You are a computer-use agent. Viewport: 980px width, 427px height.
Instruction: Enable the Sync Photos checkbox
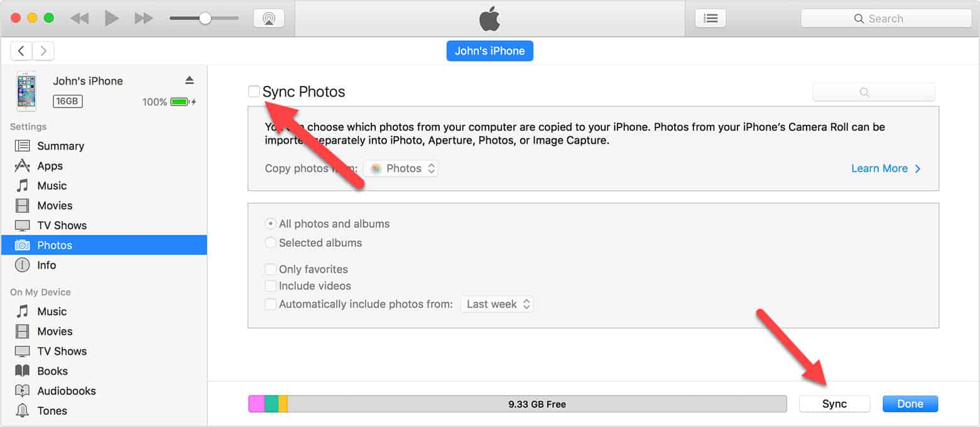254,92
